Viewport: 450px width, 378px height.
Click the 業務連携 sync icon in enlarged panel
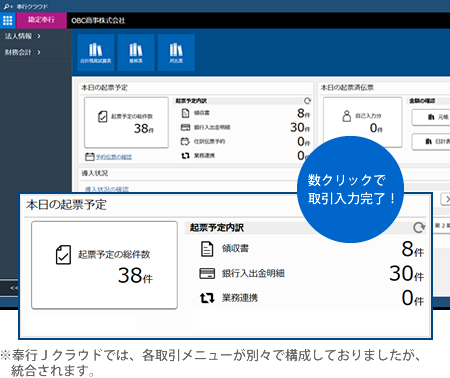(207, 298)
